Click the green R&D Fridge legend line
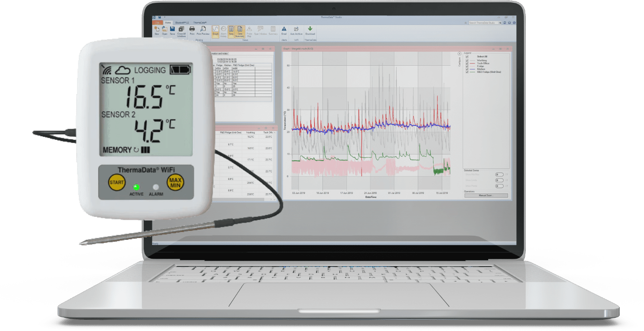The height and width of the screenshot is (331, 644). [472, 72]
